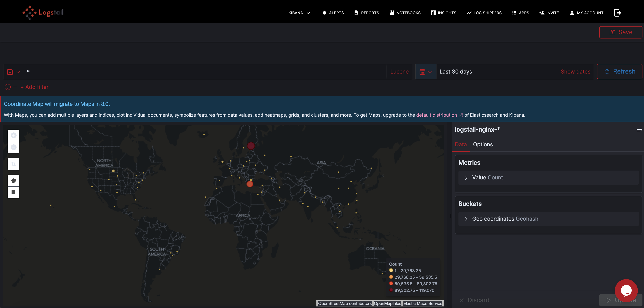The image size is (644, 308).
Task: Collapse the editor sidebar panel icon
Action: [x=639, y=130]
